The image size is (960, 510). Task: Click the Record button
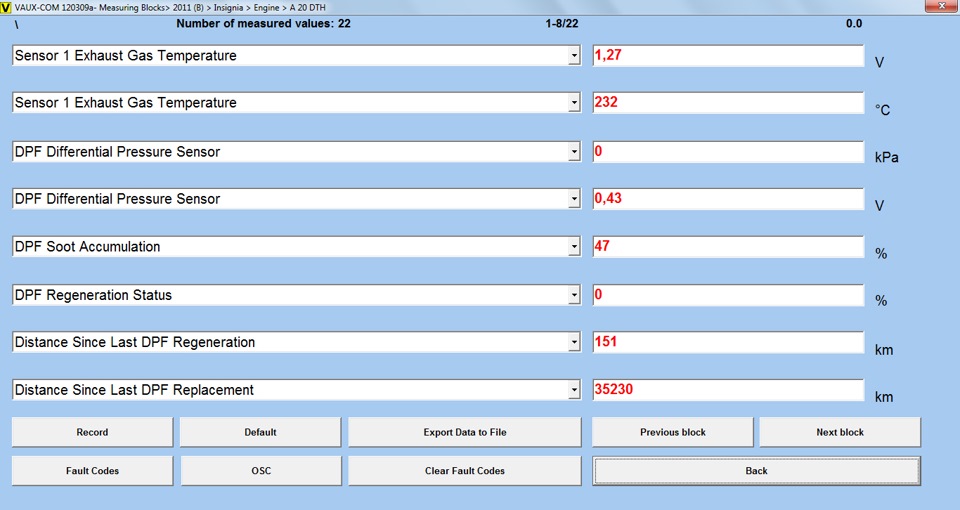92,432
